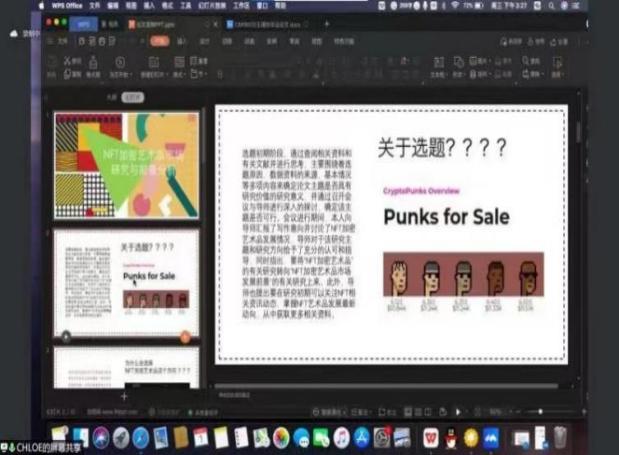The height and width of the screenshot is (455, 619).
Task: Open the Review (审阅) ribbon tab
Action: (294, 41)
